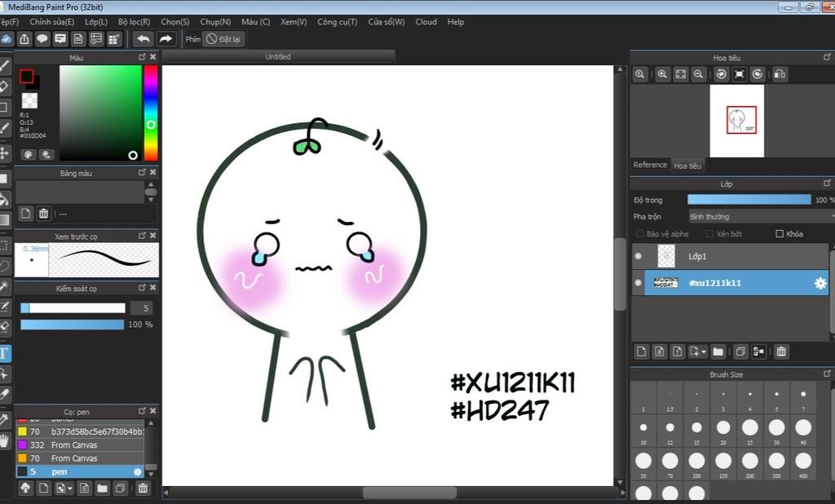This screenshot has height=504, width=835.
Task: Close the Kiểm soát cọ panel
Action: click(x=152, y=287)
